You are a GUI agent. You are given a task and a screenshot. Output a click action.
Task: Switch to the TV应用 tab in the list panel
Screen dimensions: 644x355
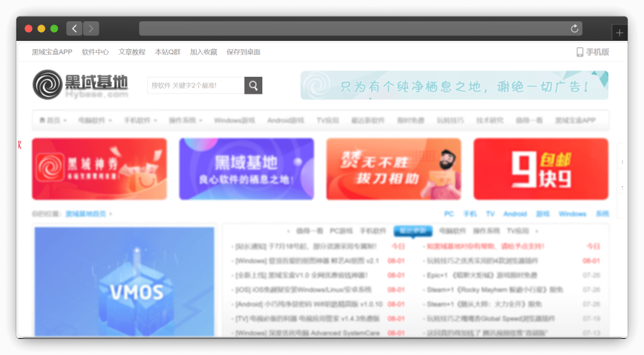[x=518, y=231]
